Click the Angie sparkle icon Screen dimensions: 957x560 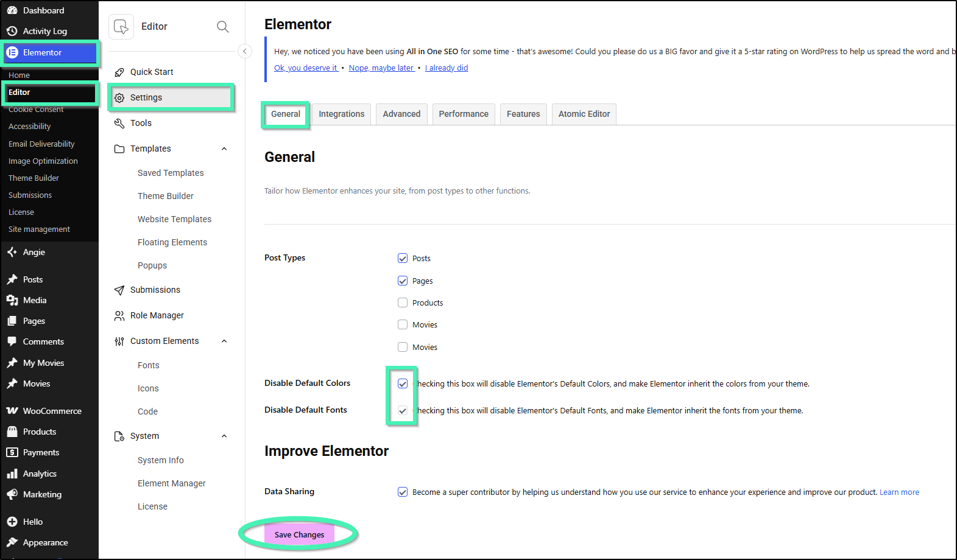[x=12, y=252]
